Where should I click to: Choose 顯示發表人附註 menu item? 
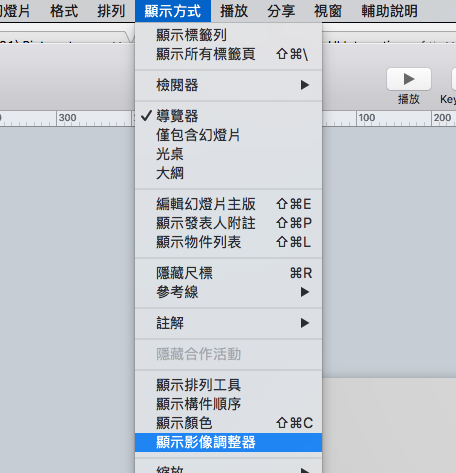point(228,223)
